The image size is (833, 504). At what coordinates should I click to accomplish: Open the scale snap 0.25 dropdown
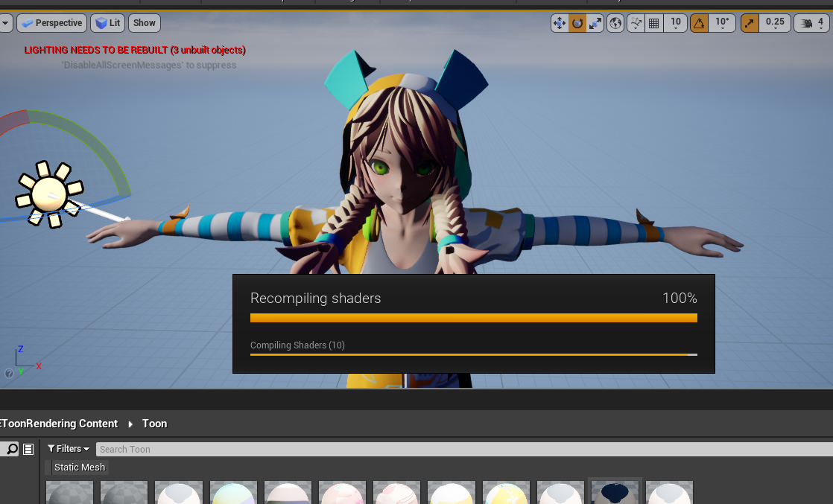click(x=775, y=23)
